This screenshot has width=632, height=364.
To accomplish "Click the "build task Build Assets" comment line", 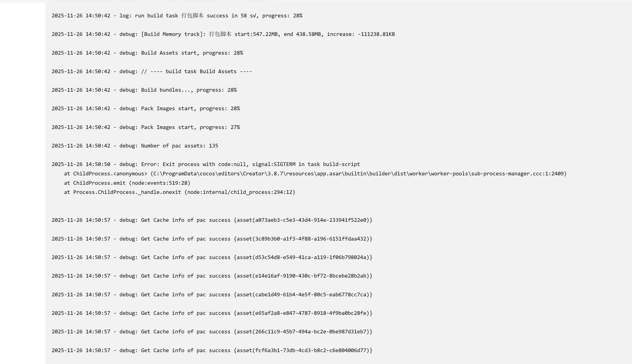I will (152, 72).
